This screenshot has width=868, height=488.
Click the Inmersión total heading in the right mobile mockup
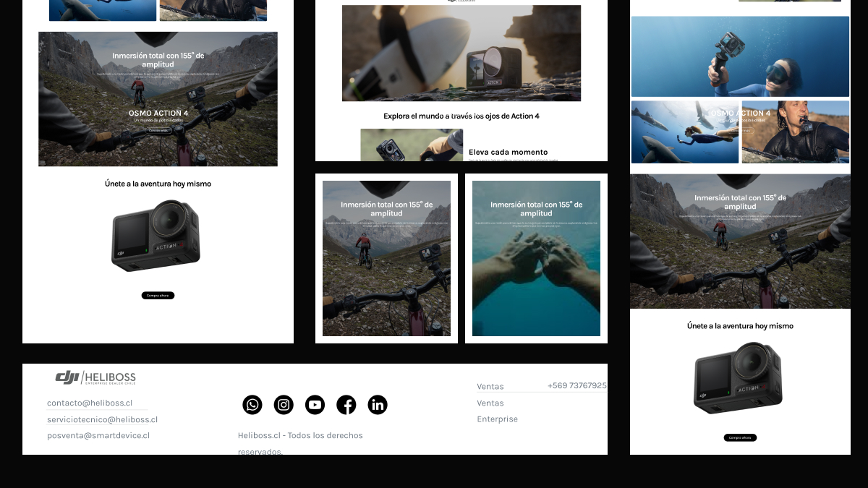click(741, 202)
